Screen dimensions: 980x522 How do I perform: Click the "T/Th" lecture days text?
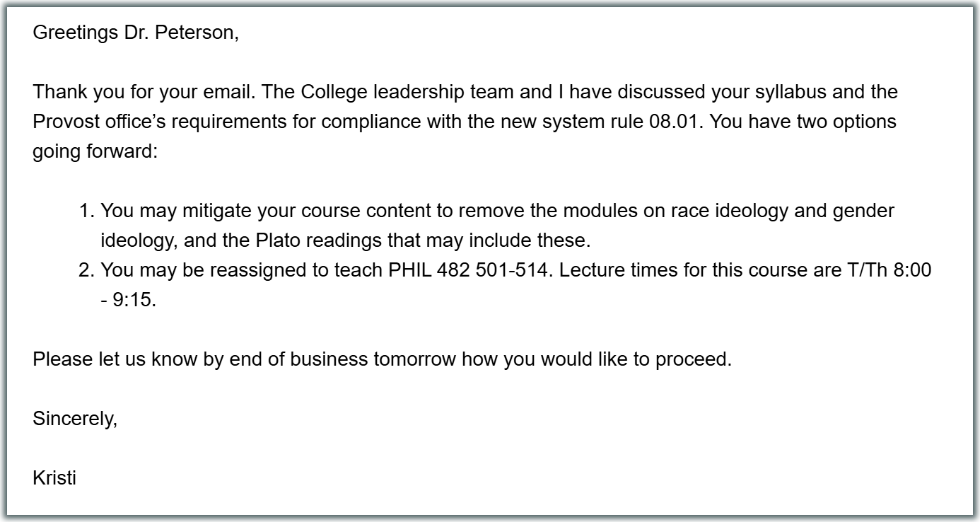pyautogui.click(x=867, y=270)
